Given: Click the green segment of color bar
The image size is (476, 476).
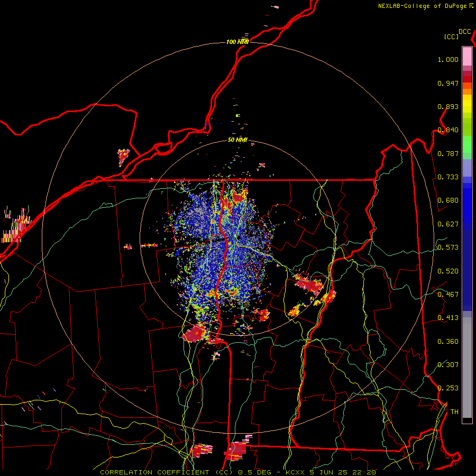Looking at the screenshot, I should tap(467, 144).
